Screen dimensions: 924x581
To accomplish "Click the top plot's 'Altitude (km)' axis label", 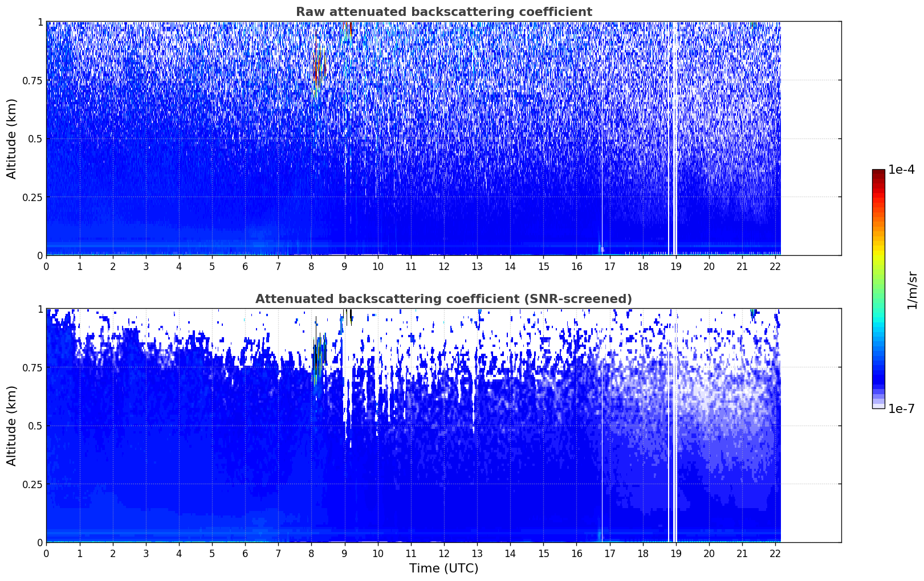I will tap(12, 138).
